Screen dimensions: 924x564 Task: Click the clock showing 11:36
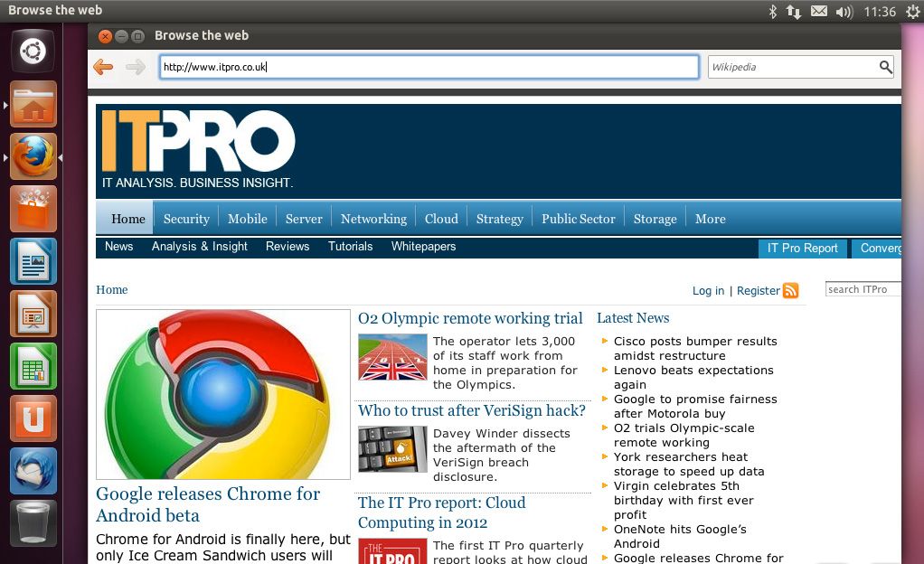pos(880,12)
